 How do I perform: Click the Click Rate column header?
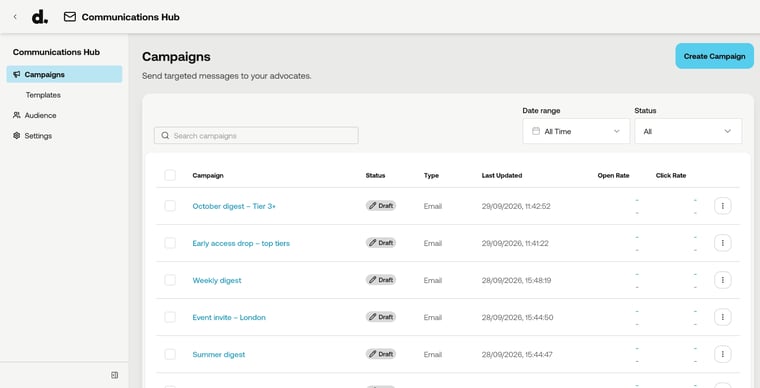[671, 175]
